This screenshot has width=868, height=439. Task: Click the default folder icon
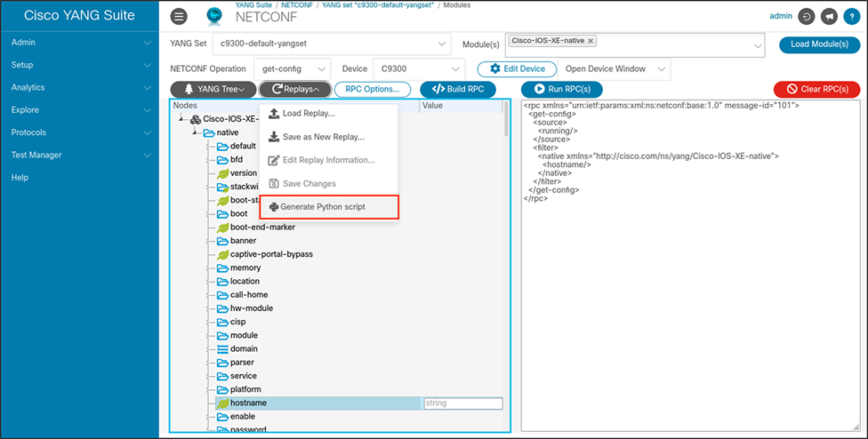(x=222, y=147)
